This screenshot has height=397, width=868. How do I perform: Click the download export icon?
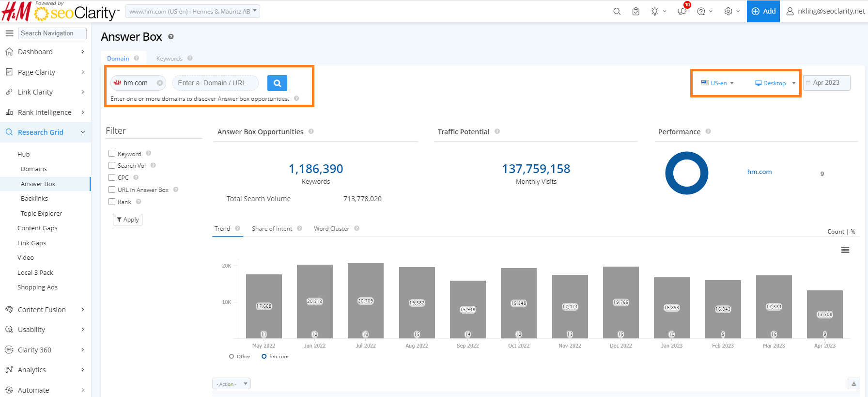(853, 384)
